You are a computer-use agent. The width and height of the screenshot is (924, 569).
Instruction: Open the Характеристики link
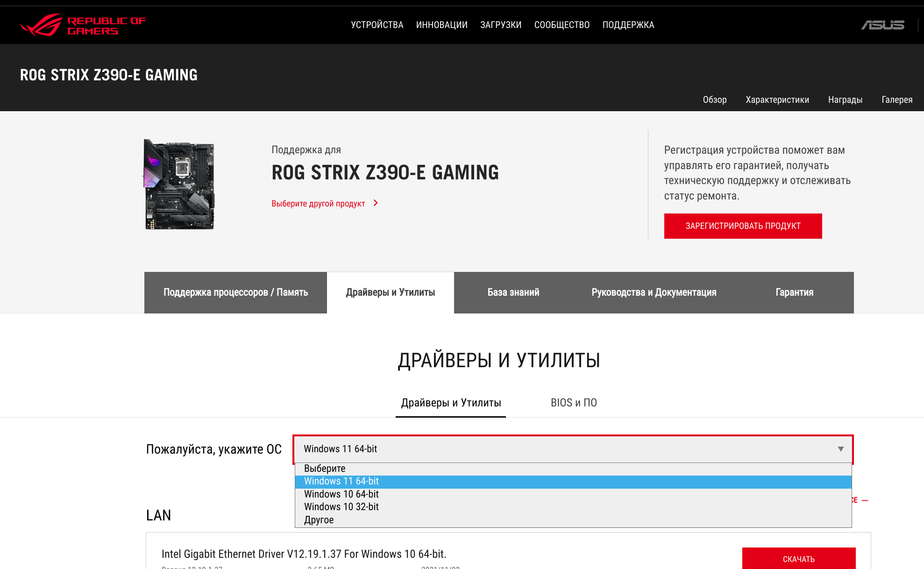pos(777,100)
